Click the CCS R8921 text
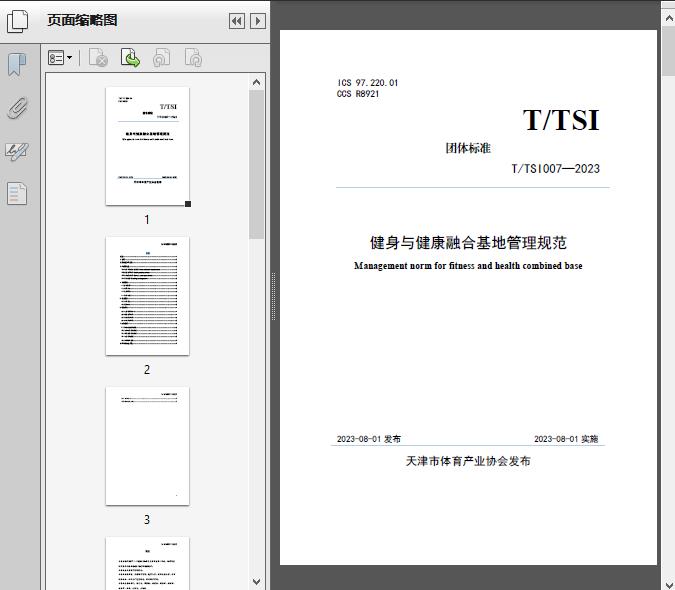Viewport: 675px width, 590px height. (x=358, y=94)
